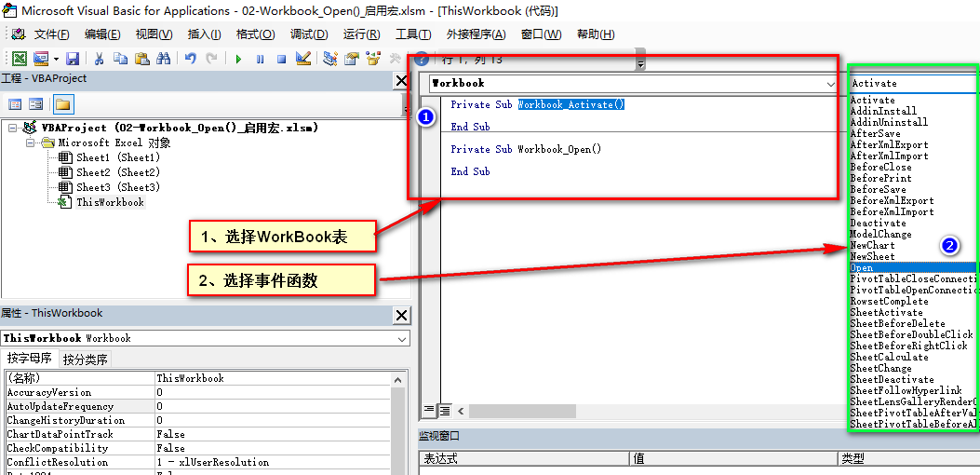The height and width of the screenshot is (475, 980).
Task: Run the macro with the green play icon
Action: (x=238, y=59)
